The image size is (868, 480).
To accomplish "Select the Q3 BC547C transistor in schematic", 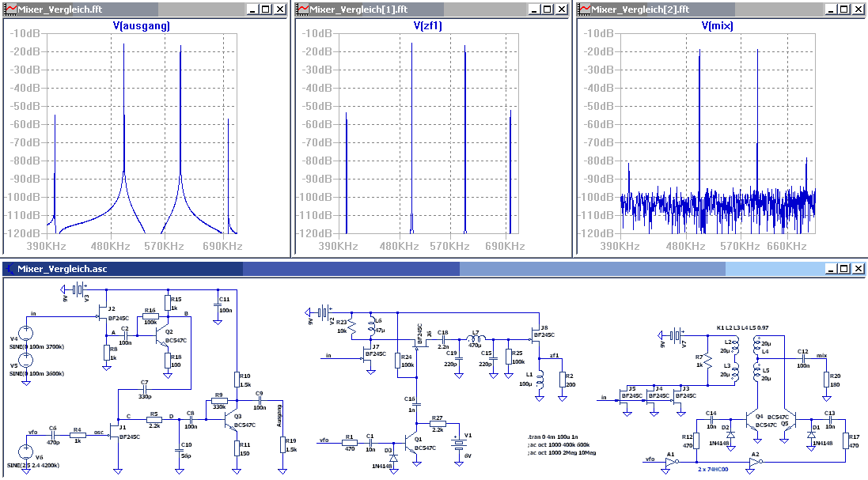I will pos(232,420).
